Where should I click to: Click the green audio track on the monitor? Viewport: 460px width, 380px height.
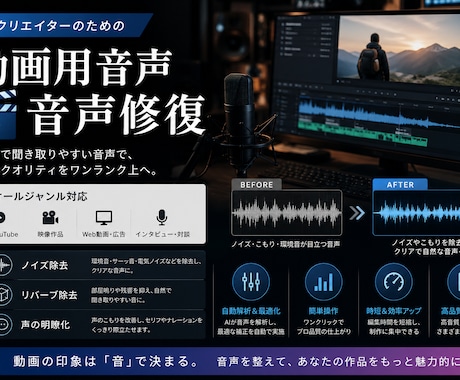363,134
